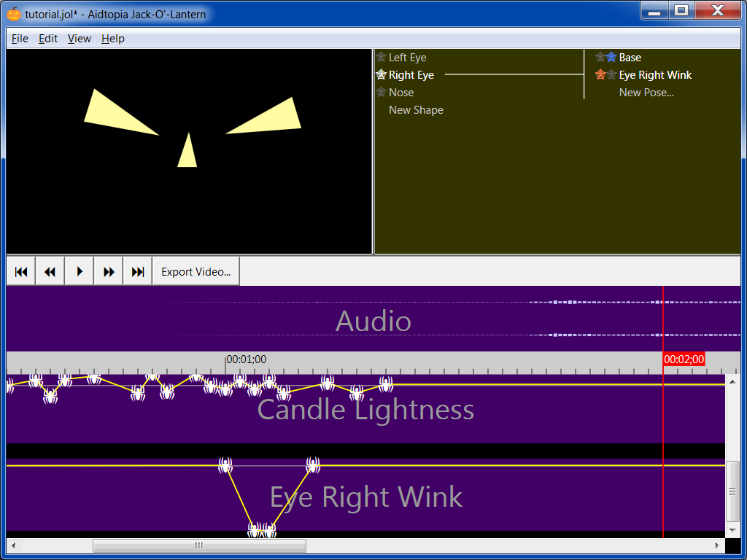Add a shape with New Shape
This screenshot has height=560, width=747.
tap(416, 110)
